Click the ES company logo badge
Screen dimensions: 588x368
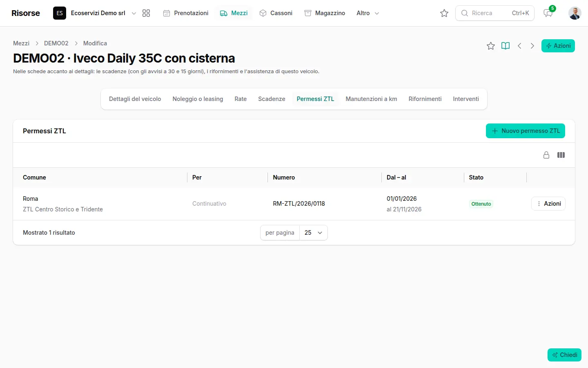60,13
